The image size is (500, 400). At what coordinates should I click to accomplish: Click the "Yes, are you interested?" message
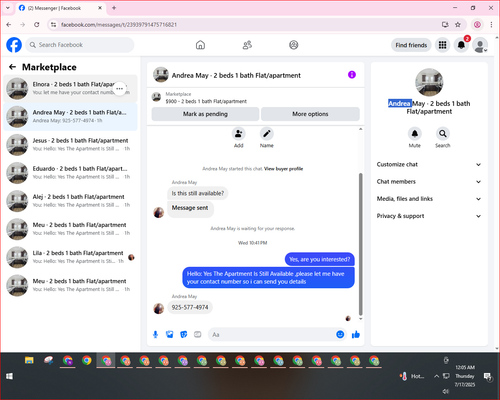tap(320, 259)
